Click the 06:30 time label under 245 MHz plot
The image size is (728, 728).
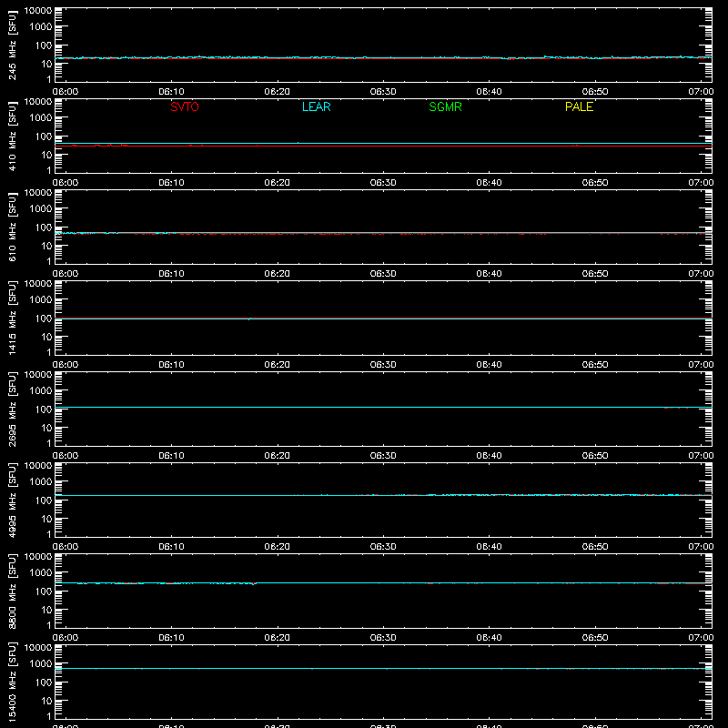tap(383, 92)
